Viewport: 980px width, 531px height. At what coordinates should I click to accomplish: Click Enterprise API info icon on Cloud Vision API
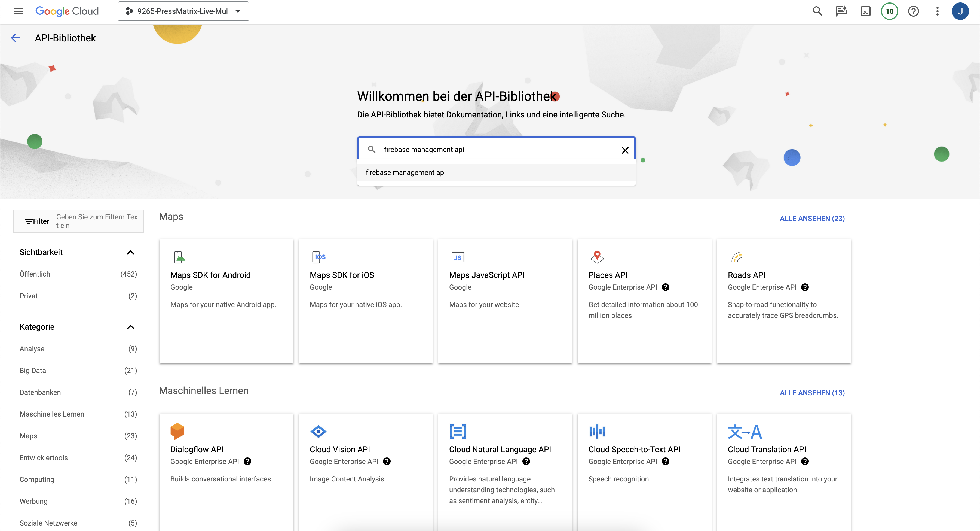click(x=387, y=461)
